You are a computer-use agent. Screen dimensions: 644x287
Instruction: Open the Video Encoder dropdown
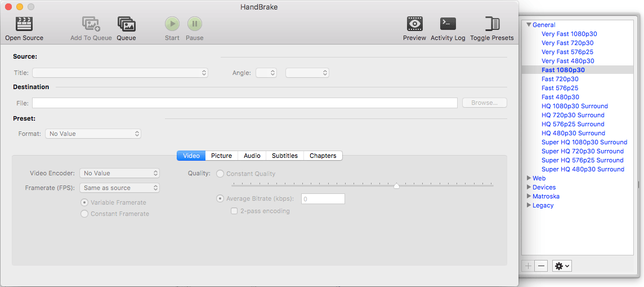click(x=119, y=173)
